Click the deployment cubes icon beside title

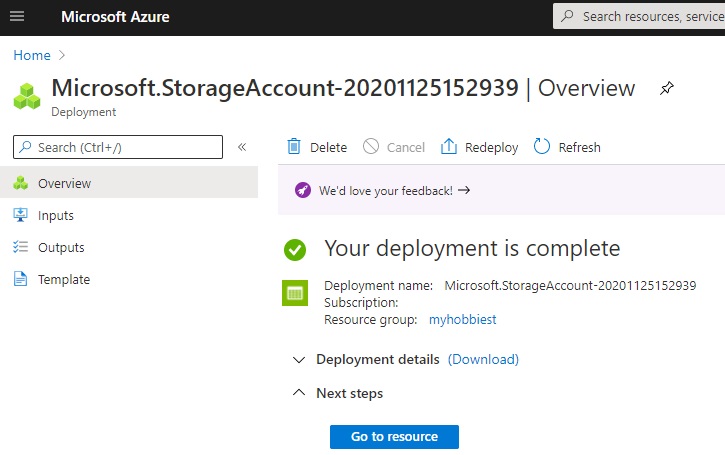(27, 96)
